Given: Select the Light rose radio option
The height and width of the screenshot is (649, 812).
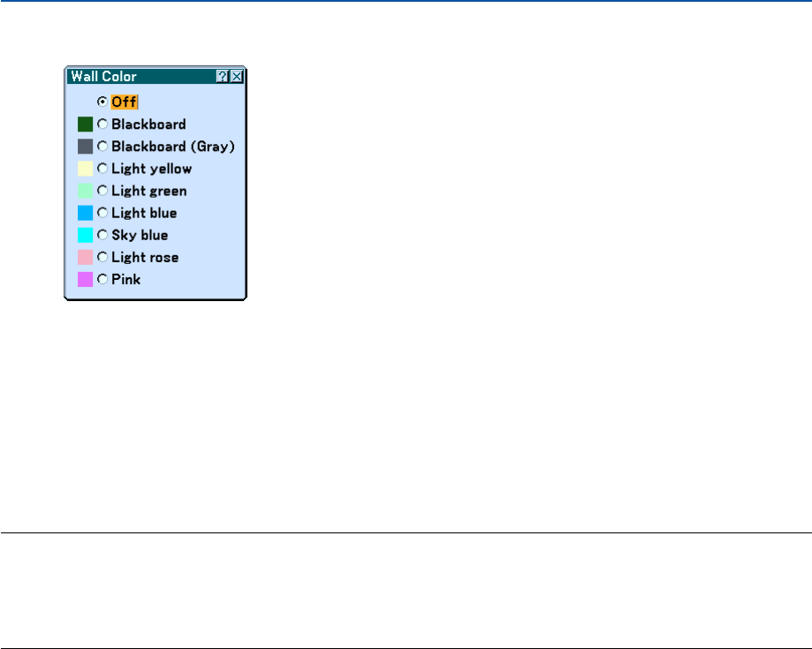Looking at the screenshot, I should pyautogui.click(x=102, y=257).
